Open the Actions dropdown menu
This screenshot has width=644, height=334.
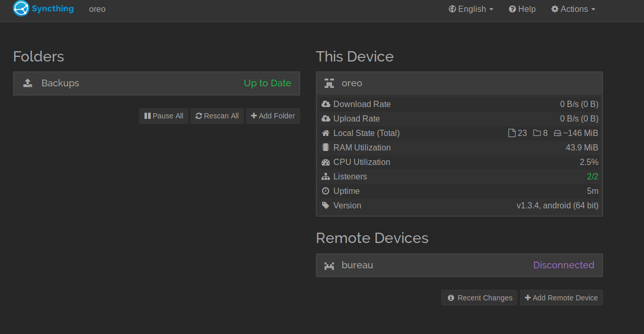click(x=573, y=9)
